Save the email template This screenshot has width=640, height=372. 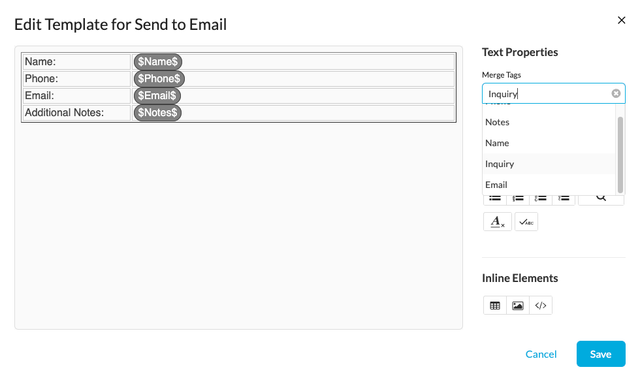(x=601, y=354)
